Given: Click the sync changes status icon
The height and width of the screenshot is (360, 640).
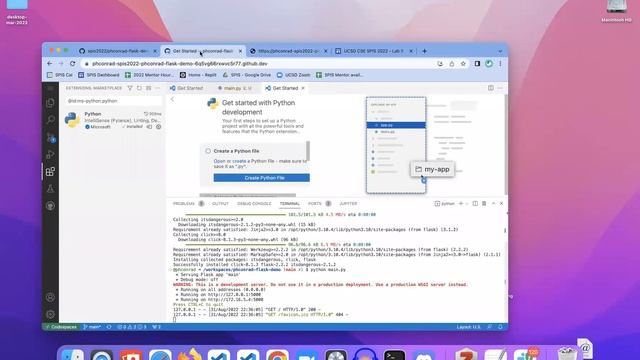Looking at the screenshot, I should tap(109, 327).
